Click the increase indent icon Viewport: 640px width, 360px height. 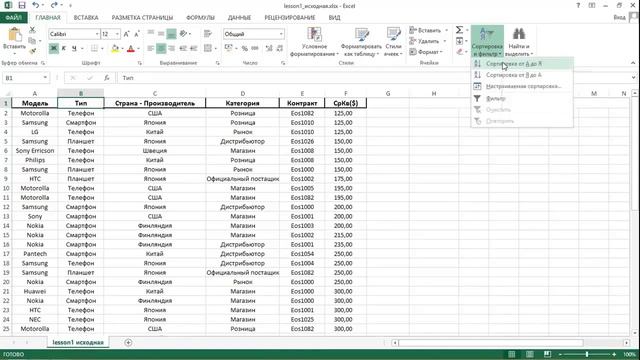(193, 49)
